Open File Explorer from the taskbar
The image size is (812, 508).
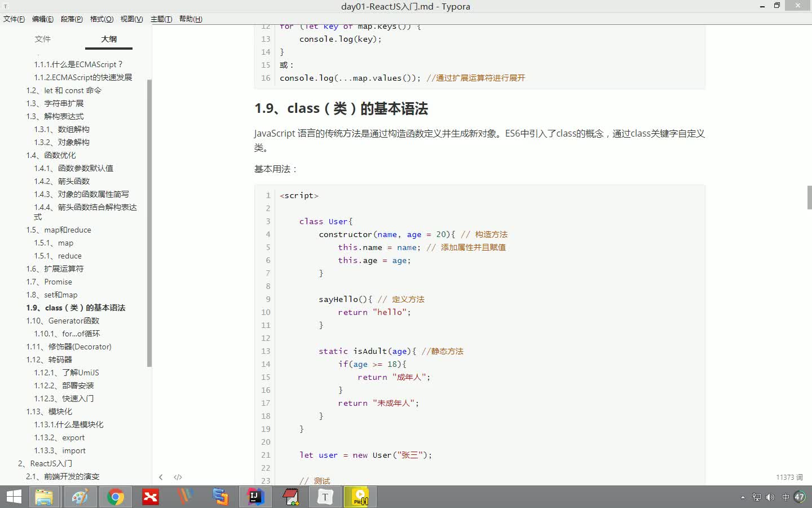tap(44, 497)
